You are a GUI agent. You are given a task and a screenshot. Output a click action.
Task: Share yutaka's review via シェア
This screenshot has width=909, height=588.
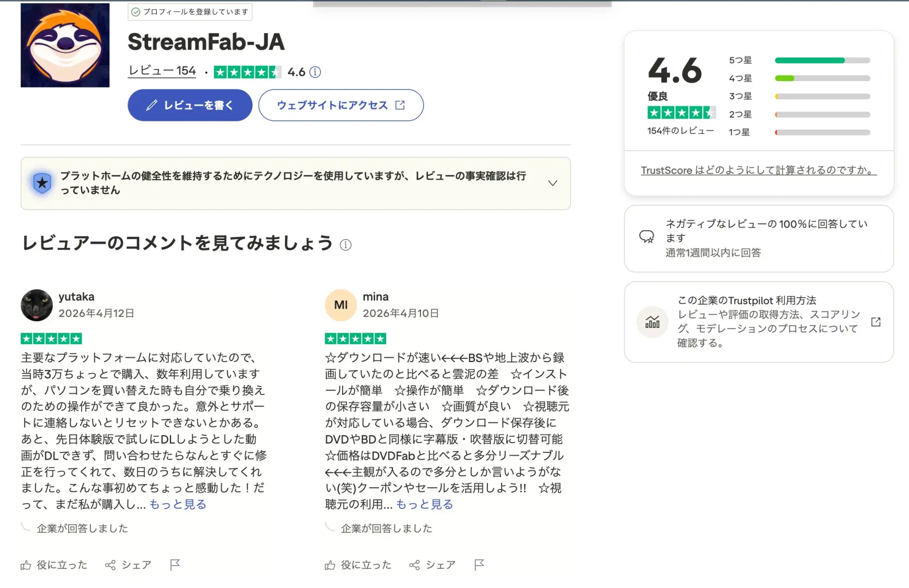[x=128, y=565]
